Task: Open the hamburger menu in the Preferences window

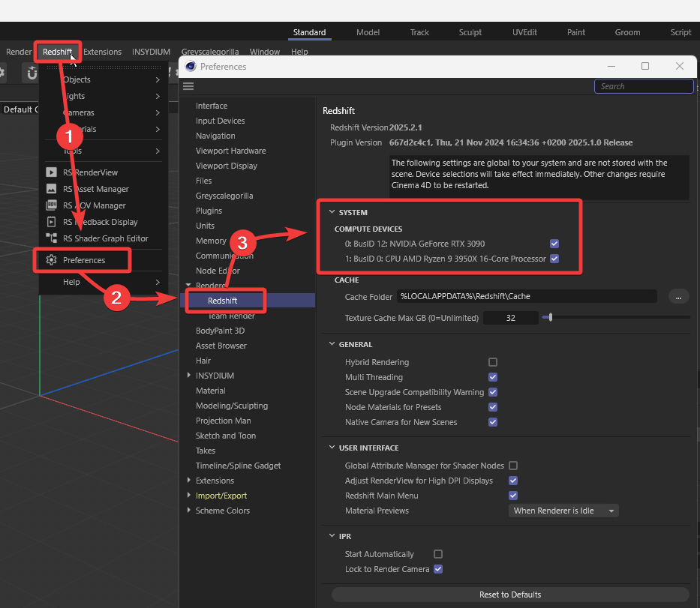Action: point(188,85)
